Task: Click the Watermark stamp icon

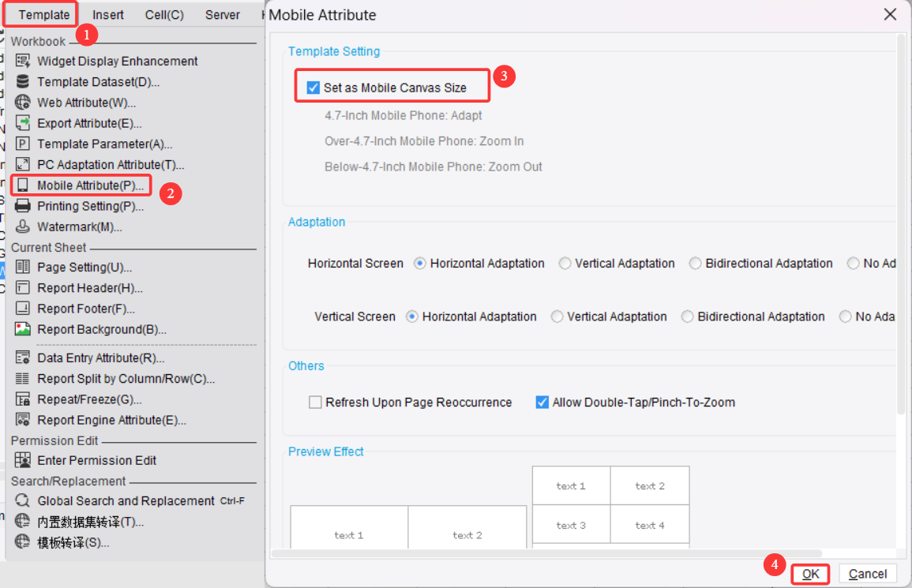Action: (x=23, y=227)
